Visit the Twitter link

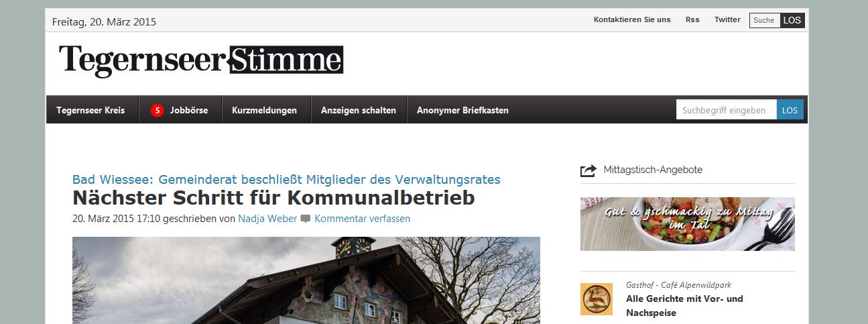pyautogui.click(x=727, y=19)
